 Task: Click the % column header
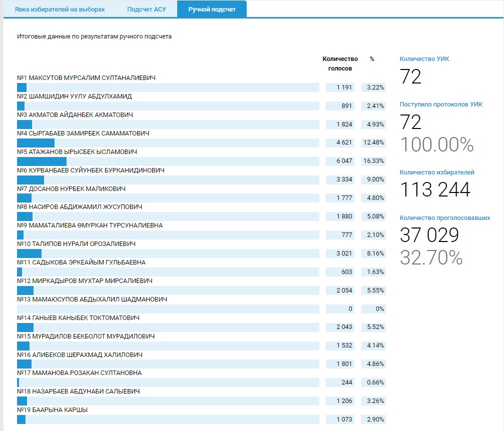click(372, 59)
